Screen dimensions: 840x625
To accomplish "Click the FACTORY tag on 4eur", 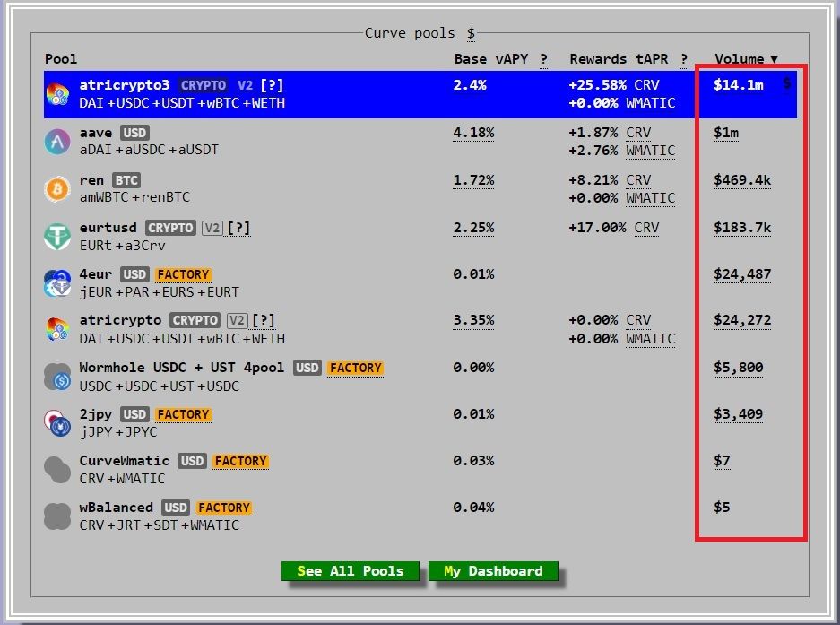I will [x=183, y=274].
